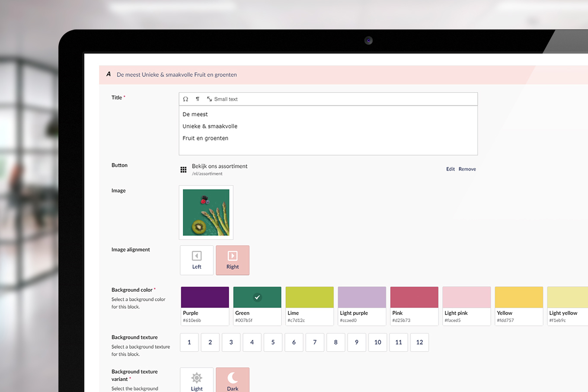Select background texture number 4
Image resolution: width=588 pixels, height=392 pixels.
[252, 342]
